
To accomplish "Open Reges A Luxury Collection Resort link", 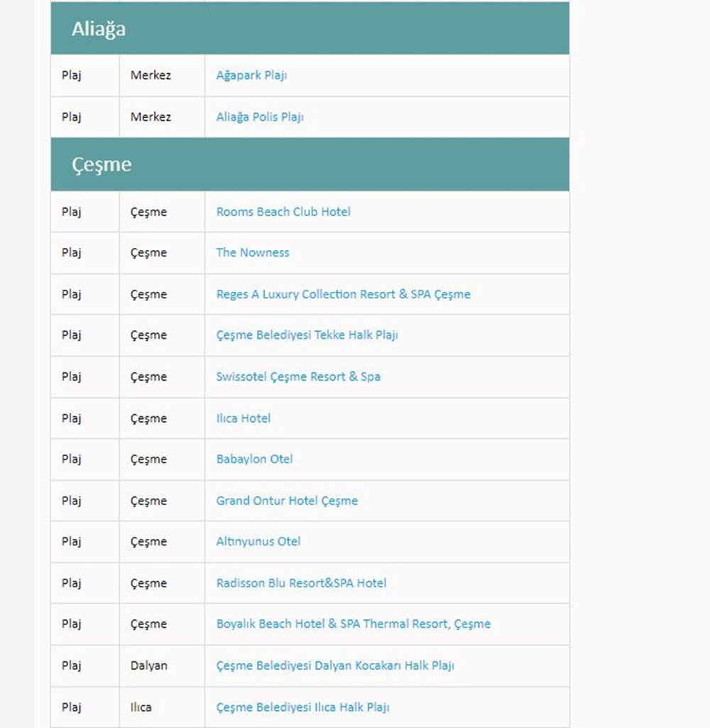I will click(x=343, y=294).
